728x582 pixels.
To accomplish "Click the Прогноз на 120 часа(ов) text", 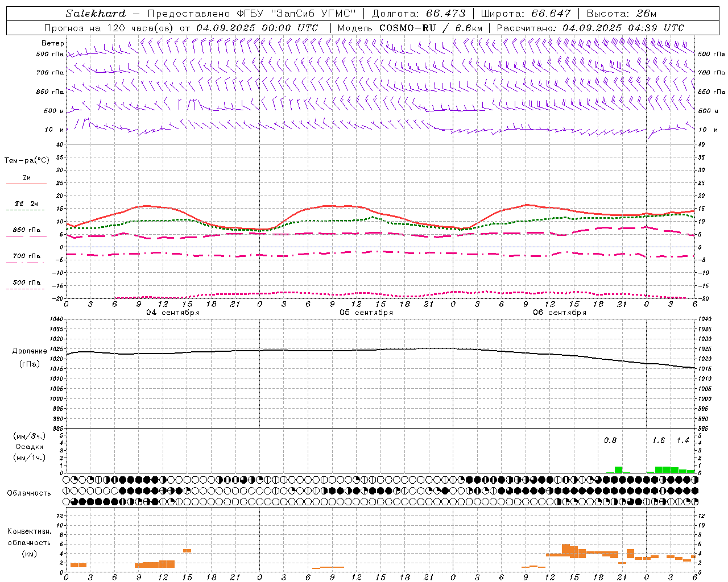I will click(110, 28).
